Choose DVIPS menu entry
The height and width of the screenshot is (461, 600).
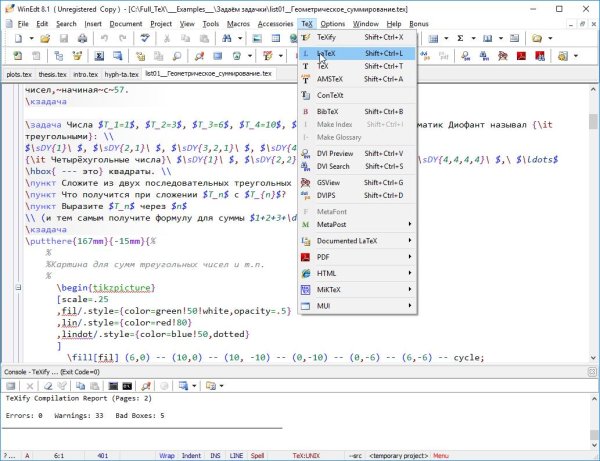(x=357, y=195)
